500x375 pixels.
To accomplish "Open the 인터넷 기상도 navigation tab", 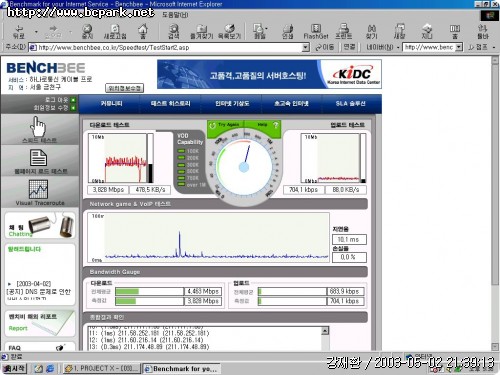I will (232, 104).
